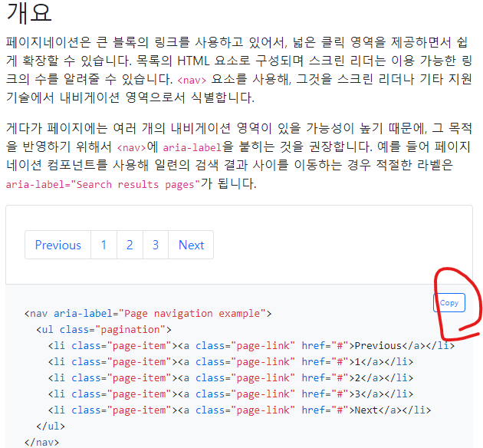Screen dimensions: 483x448
Task: Click the code line containing Previous</a>
Action: [251, 346]
